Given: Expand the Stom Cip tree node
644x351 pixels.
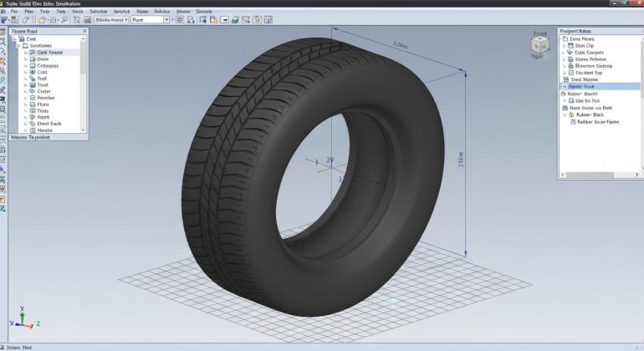Looking at the screenshot, I should [565, 45].
